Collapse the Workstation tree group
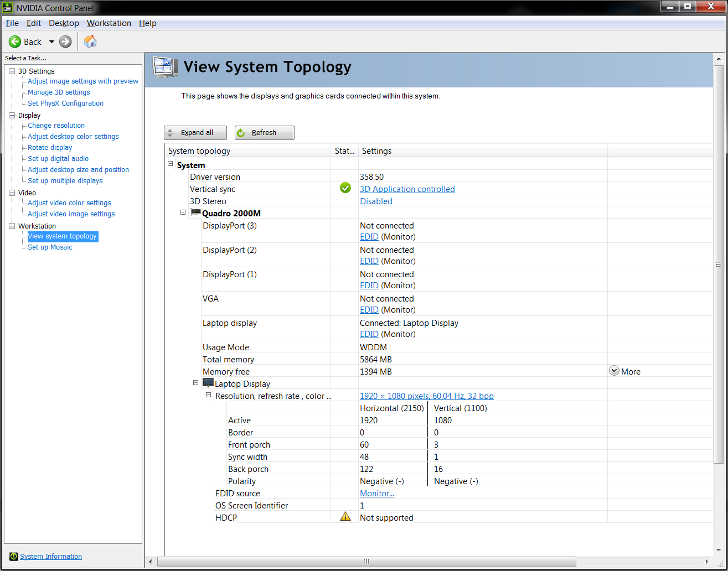Screen dimensions: 728x571 [x=12, y=226]
